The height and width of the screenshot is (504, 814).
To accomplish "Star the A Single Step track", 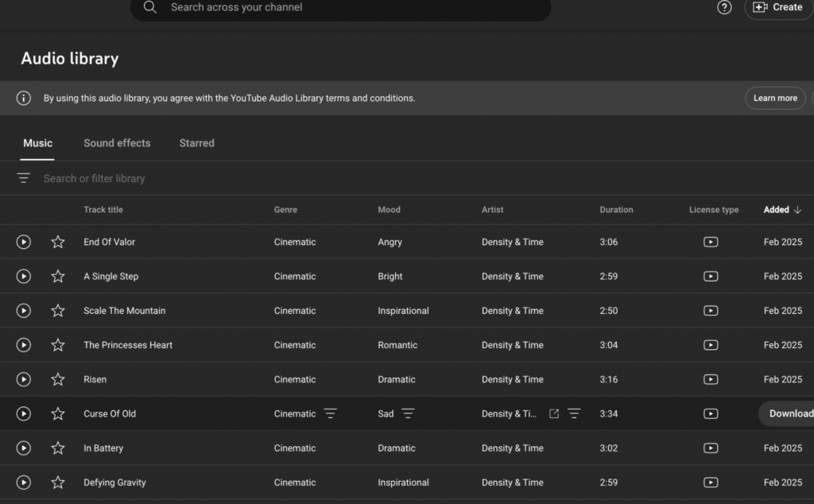I will [x=57, y=276].
